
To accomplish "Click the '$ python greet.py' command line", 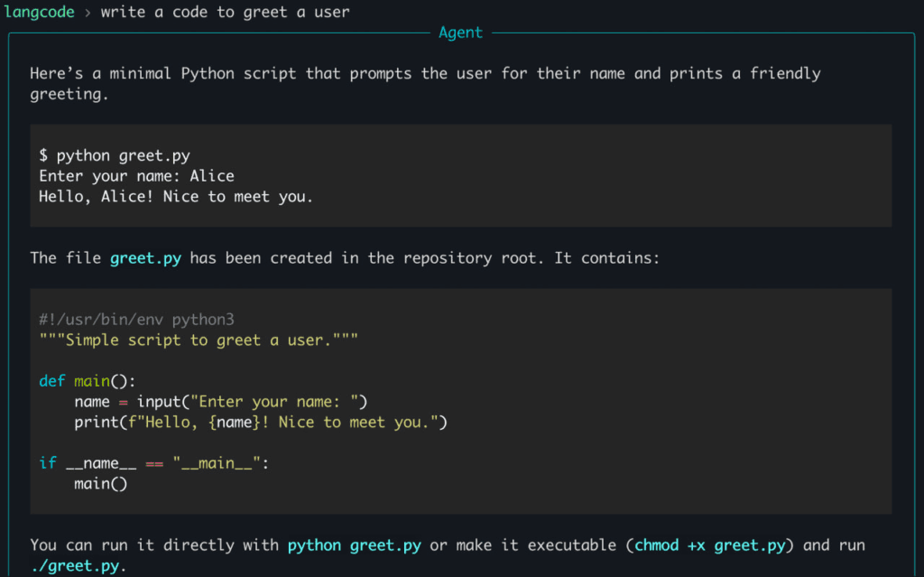I will 115,155.
